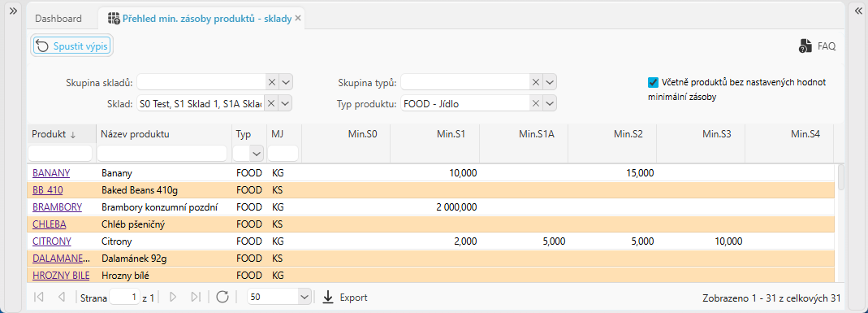Viewport: 868px width, 313px height.
Task: Go to previous page in pager
Action: click(x=62, y=298)
